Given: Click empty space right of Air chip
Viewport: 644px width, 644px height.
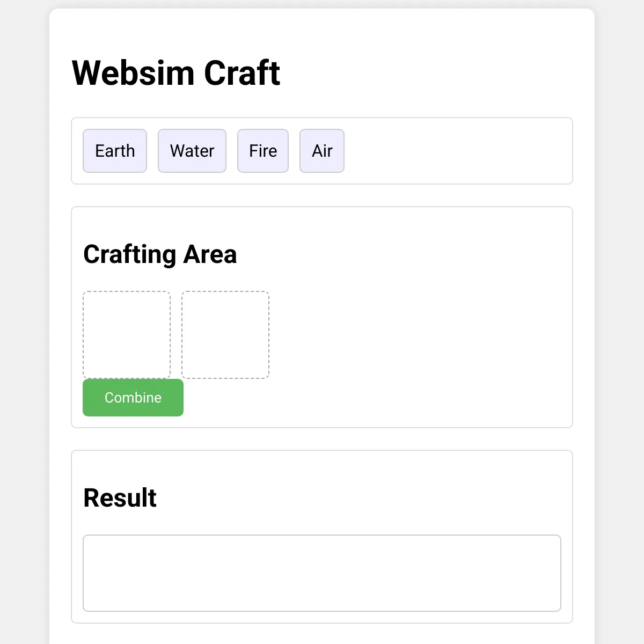Looking at the screenshot, I should click(x=456, y=151).
